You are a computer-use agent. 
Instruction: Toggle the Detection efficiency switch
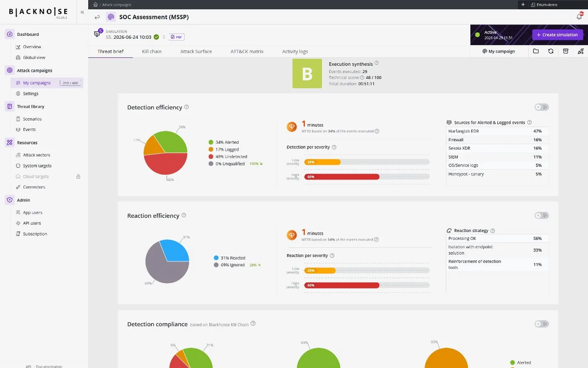pyautogui.click(x=542, y=107)
